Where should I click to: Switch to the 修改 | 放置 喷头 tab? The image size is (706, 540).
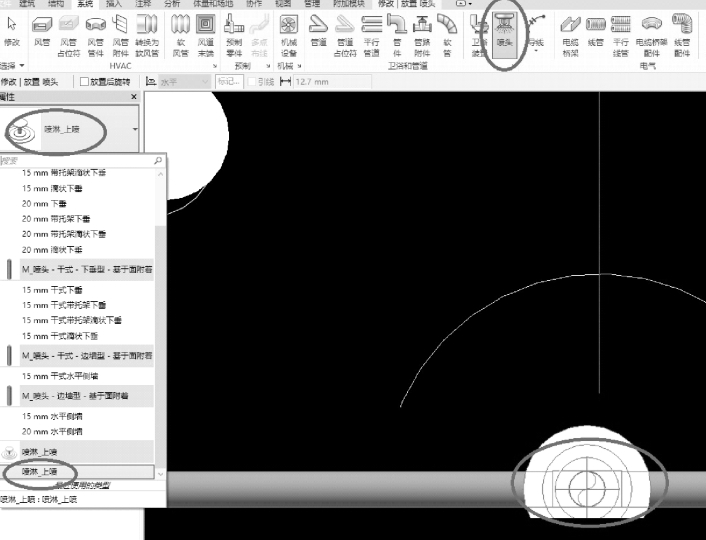coord(407,4)
